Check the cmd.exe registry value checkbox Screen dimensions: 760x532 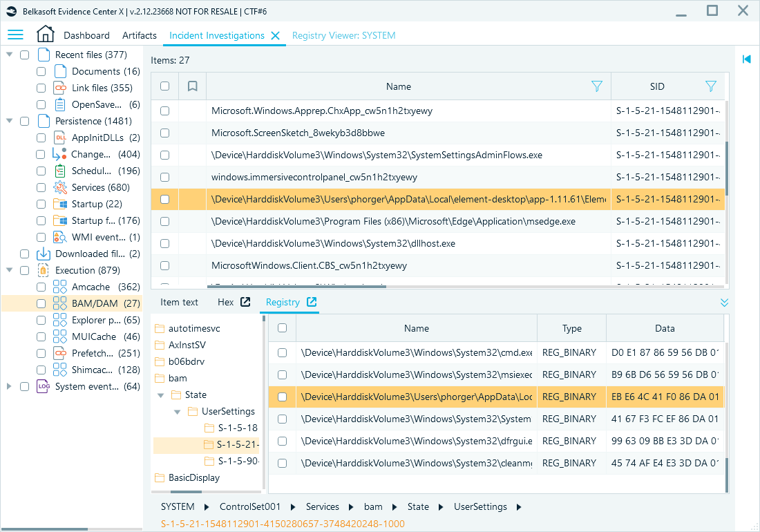click(x=282, y=353)
